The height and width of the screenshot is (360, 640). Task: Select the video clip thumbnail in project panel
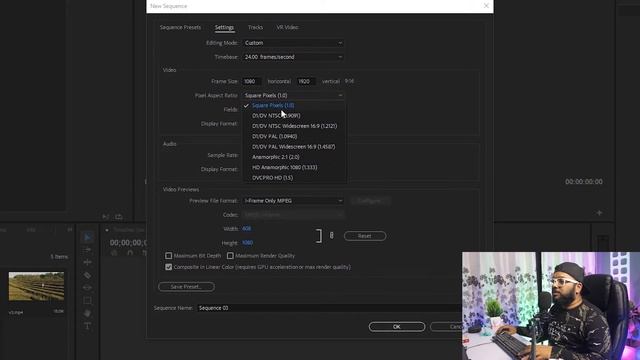36,287
